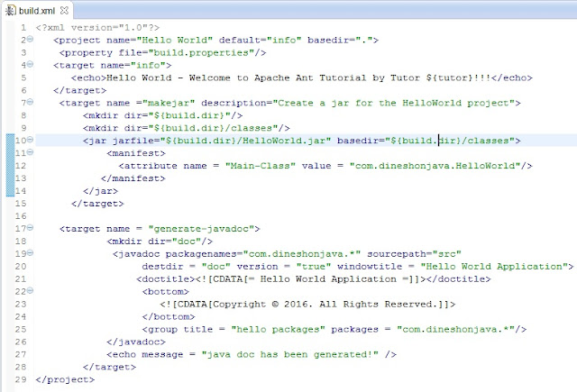Click the closing manifest tag on line 13
The width and height of the screenshot is (577, 392).
[x=133, y=178]
